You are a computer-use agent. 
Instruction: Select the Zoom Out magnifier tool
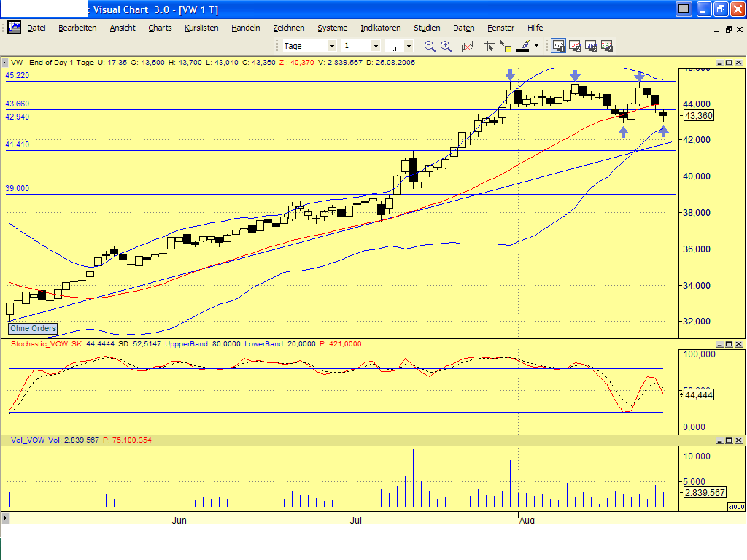(430, 45)
